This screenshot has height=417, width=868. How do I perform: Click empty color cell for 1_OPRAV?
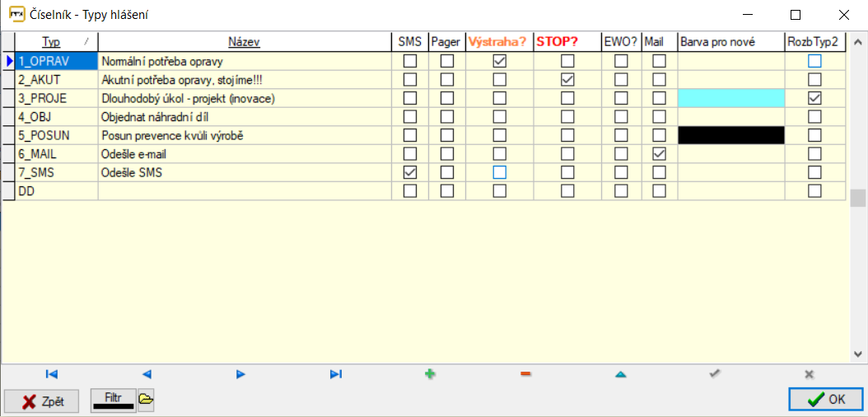coord(730,61)
